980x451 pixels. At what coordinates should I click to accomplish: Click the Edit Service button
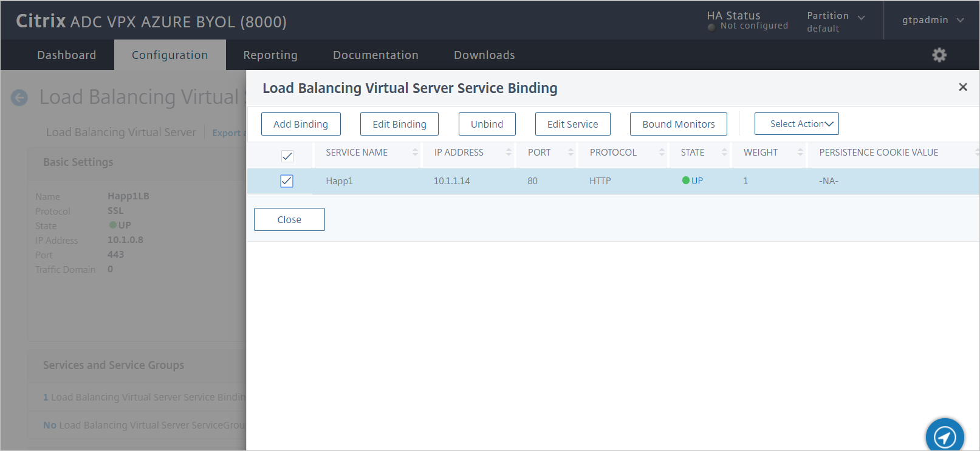[x=572, y=124]
